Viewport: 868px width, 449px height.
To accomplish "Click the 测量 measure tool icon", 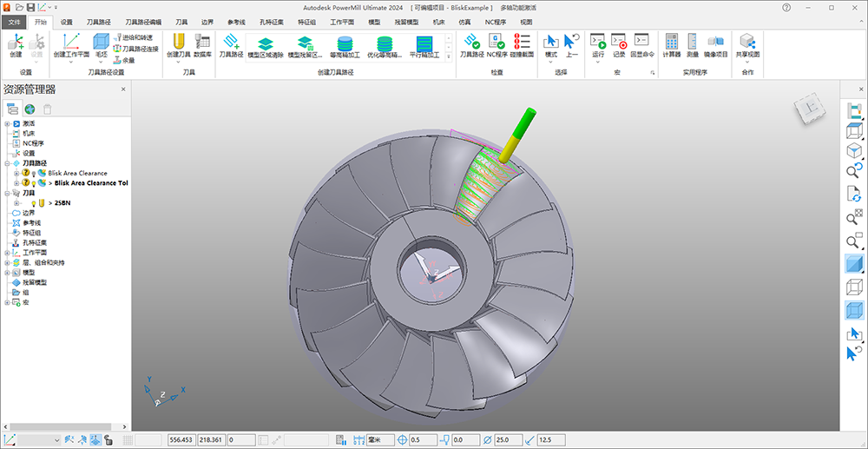I will [693, 43].
